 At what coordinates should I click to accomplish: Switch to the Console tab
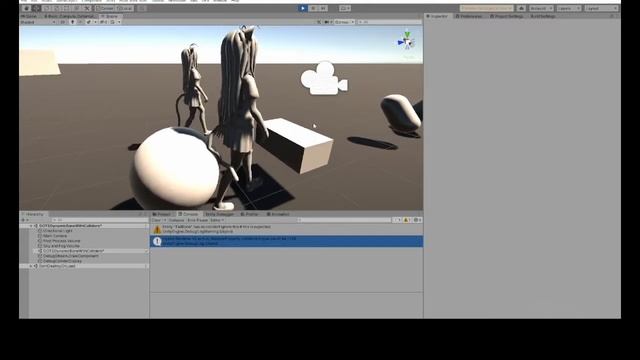pos(188,214)
